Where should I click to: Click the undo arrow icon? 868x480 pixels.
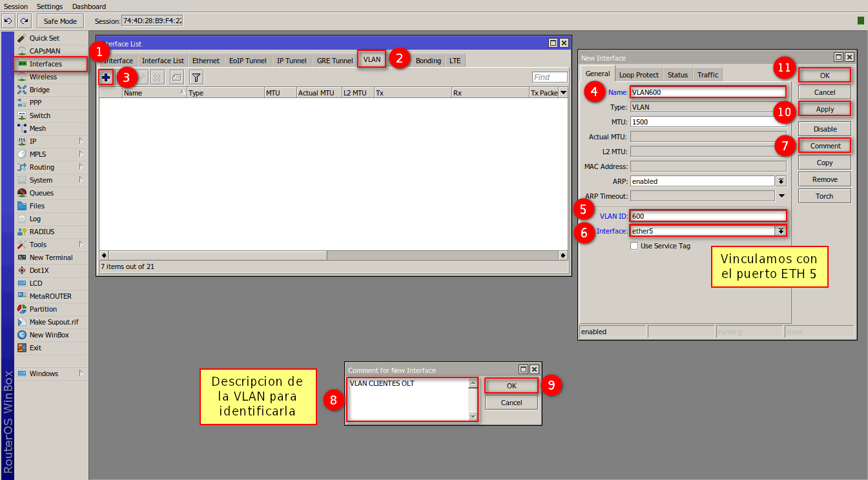point(8,21)
